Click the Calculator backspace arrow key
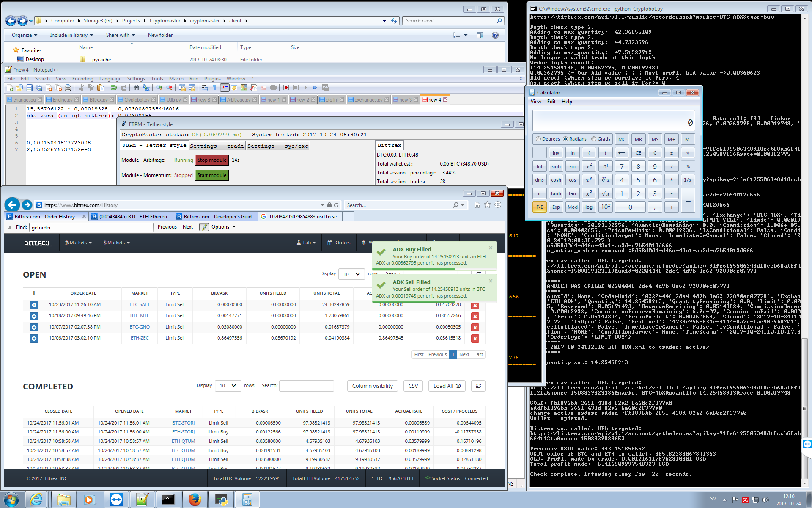Screen dimensions: 812x508 (622, 153)
